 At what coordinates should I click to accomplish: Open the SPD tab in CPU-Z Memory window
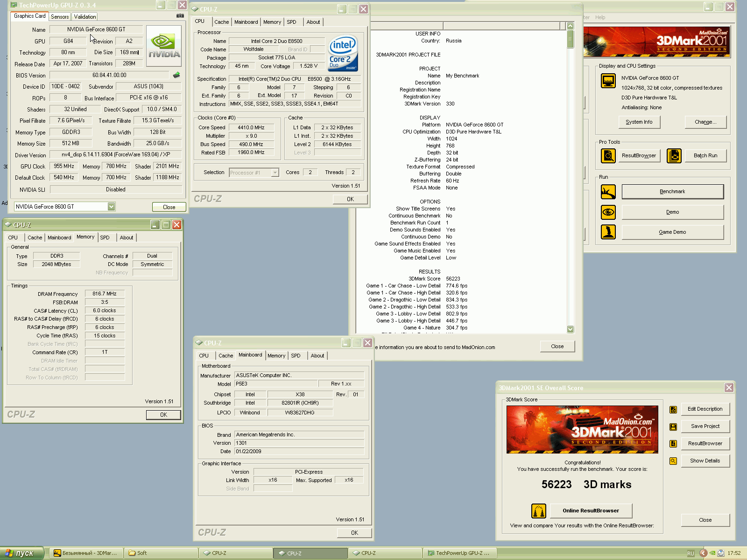105,238
